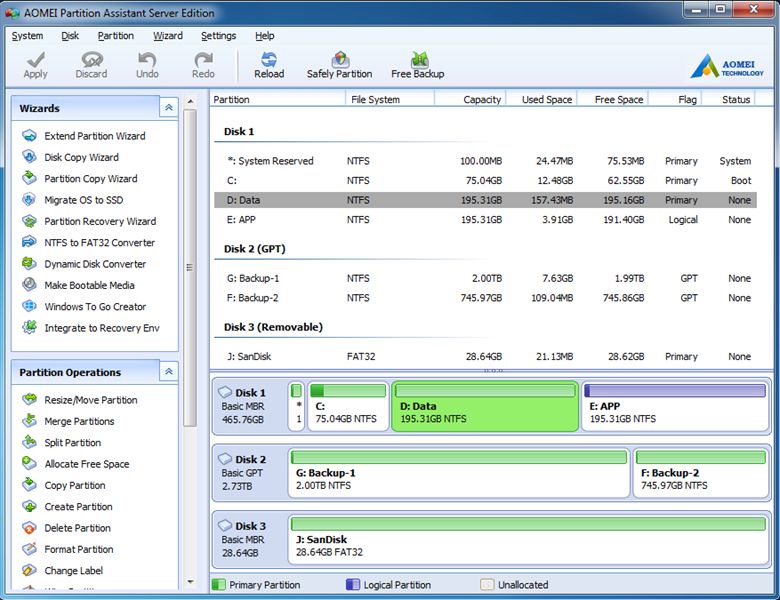Select the D: Data block in disk map

click(485, 406)
